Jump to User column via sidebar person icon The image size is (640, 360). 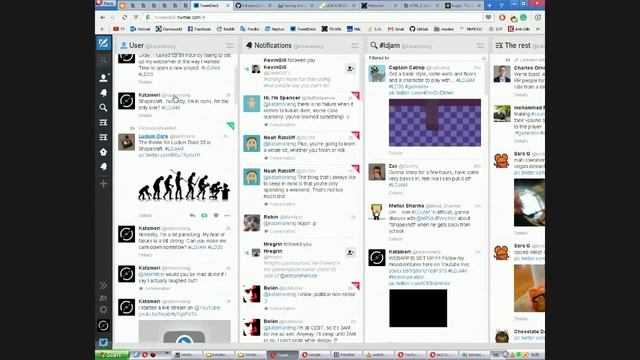(x=103, y=78)
